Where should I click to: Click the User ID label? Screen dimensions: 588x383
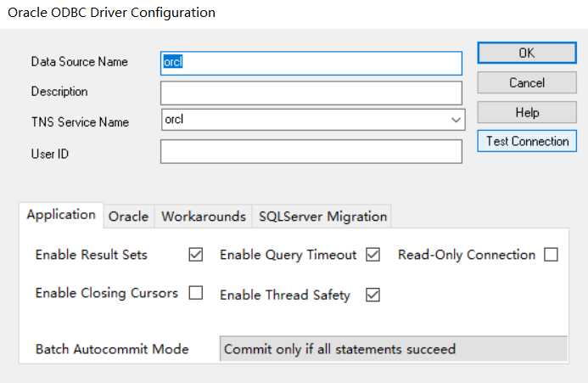click(50, 154)
